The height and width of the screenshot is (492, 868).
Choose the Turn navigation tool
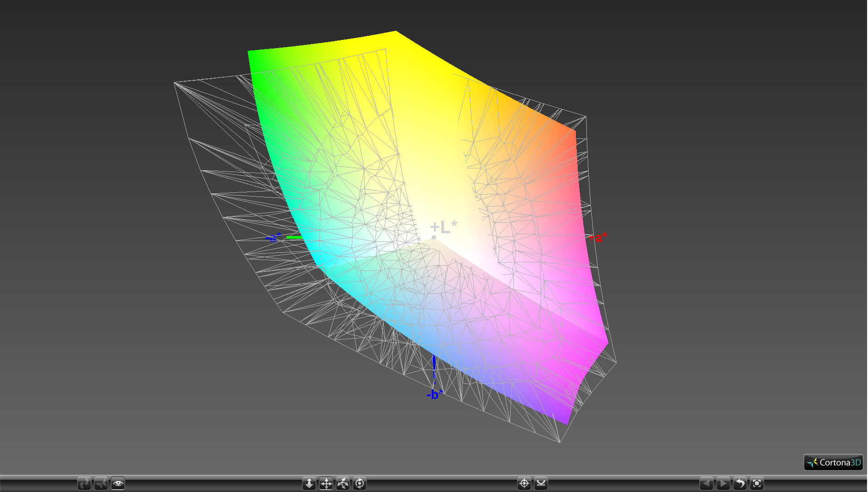[343, 483]
